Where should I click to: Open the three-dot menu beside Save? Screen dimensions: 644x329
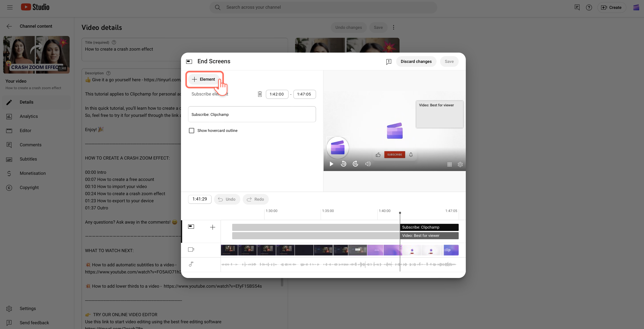click(393, 27)
